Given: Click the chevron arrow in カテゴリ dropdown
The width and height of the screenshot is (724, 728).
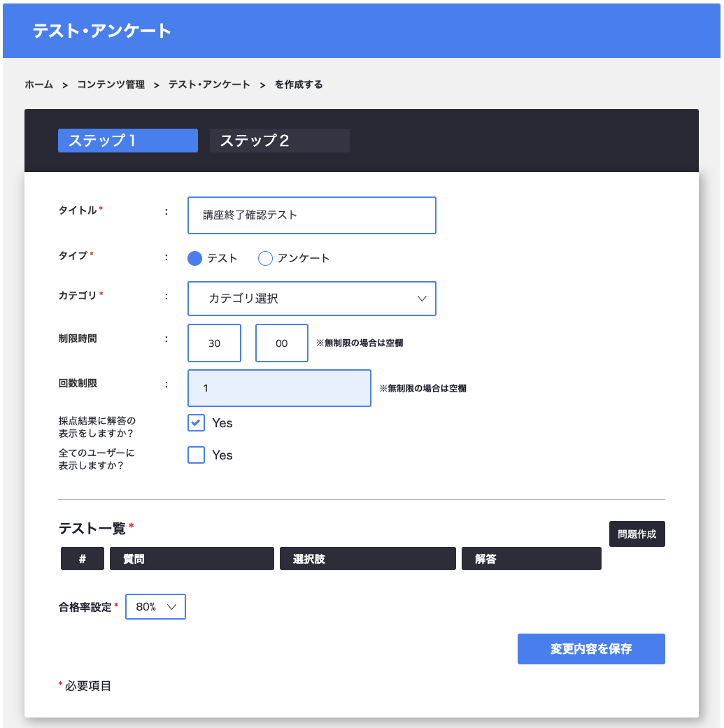Looking at the screenshot, I should coord(422,299).
